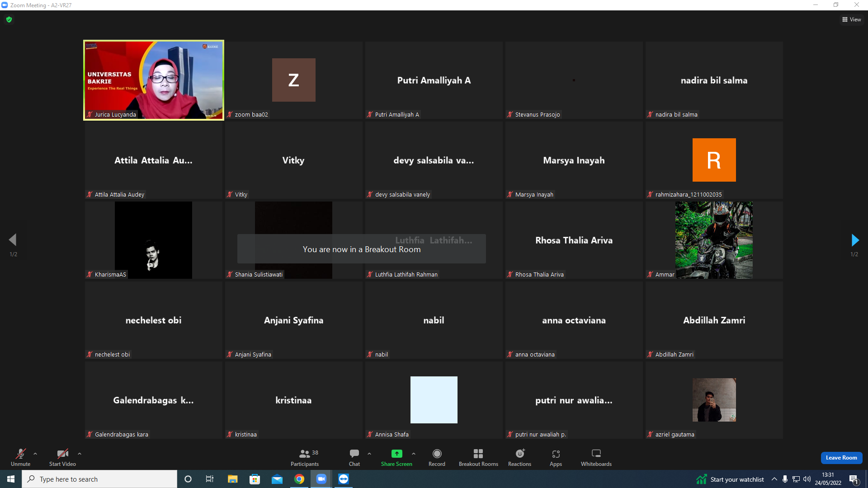Switch to Zoom app on taskbar

pyautogui.click(x=321, y=479)
